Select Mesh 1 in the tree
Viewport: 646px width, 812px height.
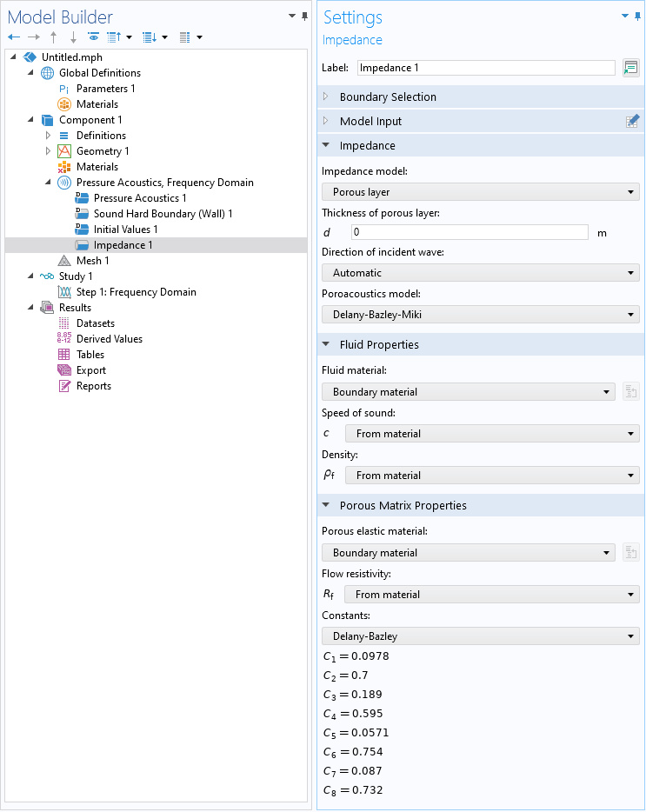[x=93, y=261]
